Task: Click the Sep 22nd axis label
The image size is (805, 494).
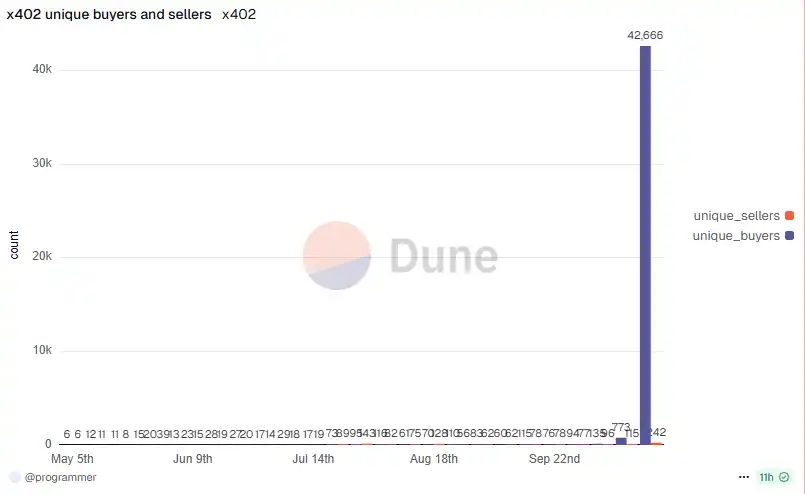Action: tap(554, 459)
